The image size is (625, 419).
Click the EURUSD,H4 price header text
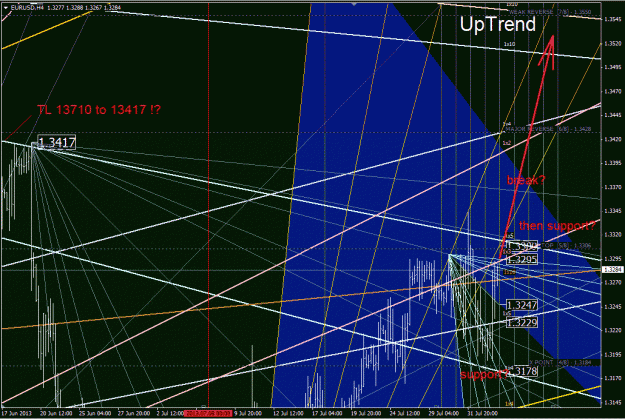click(66, 8)
